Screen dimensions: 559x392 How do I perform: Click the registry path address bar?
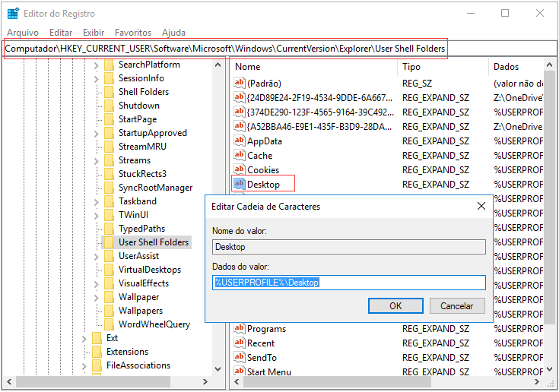225,49
